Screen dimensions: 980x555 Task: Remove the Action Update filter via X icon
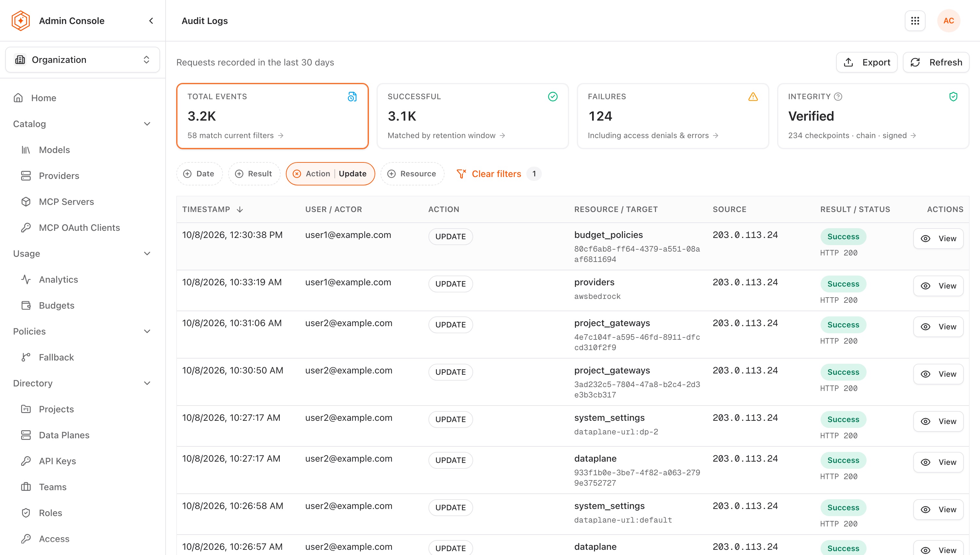click(297, 174)
